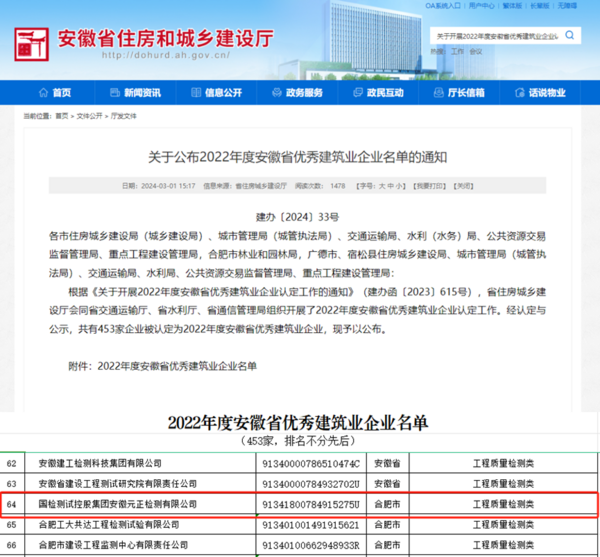Viewport: 600px width, 557px height.
Task: Click the 关闭 button below title
Action: [x=463, y=186]
